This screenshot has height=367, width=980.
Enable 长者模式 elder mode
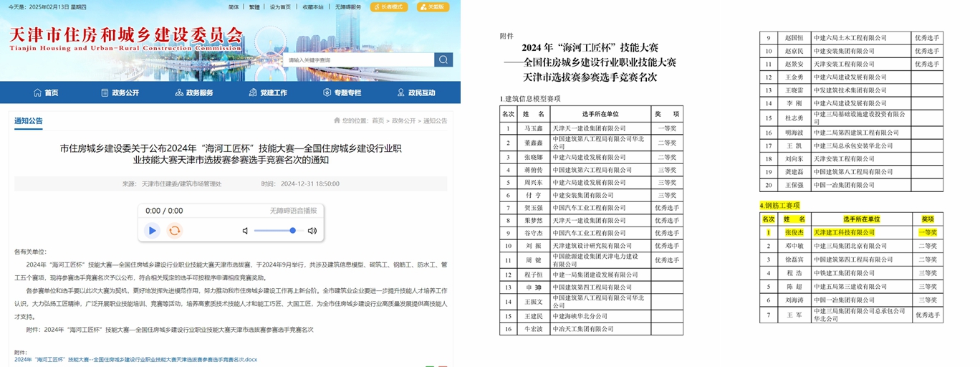point(389,7)
